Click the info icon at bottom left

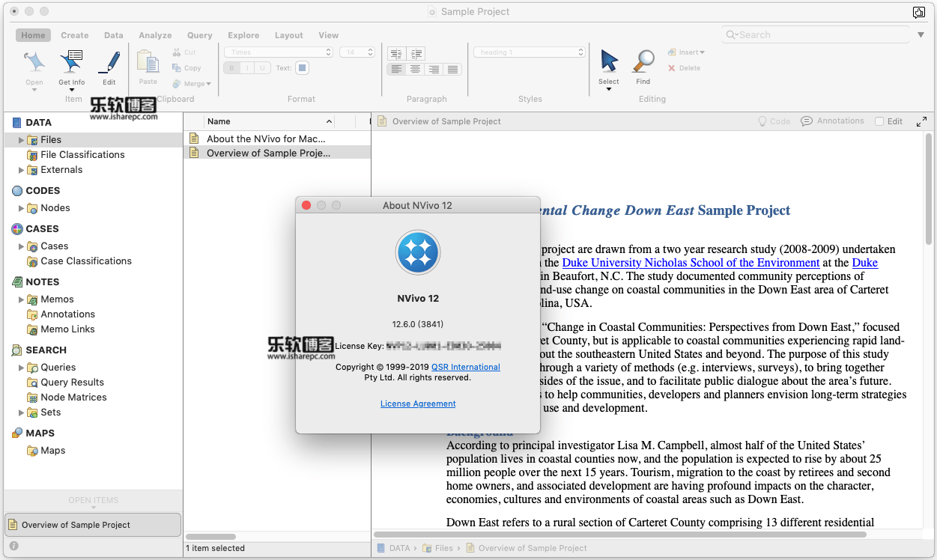pyautogui.click(x=13, y=547)
